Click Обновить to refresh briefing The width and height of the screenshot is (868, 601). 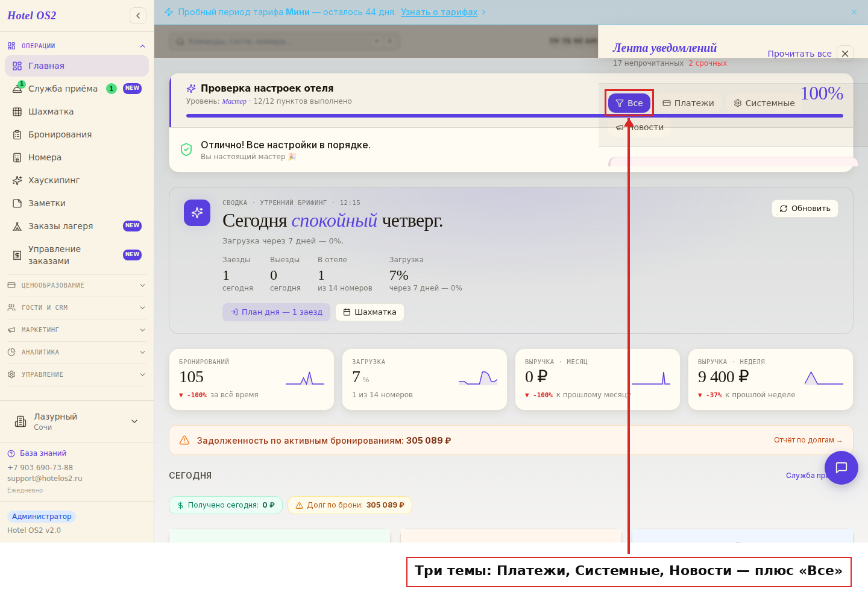(x=805, y=209)
